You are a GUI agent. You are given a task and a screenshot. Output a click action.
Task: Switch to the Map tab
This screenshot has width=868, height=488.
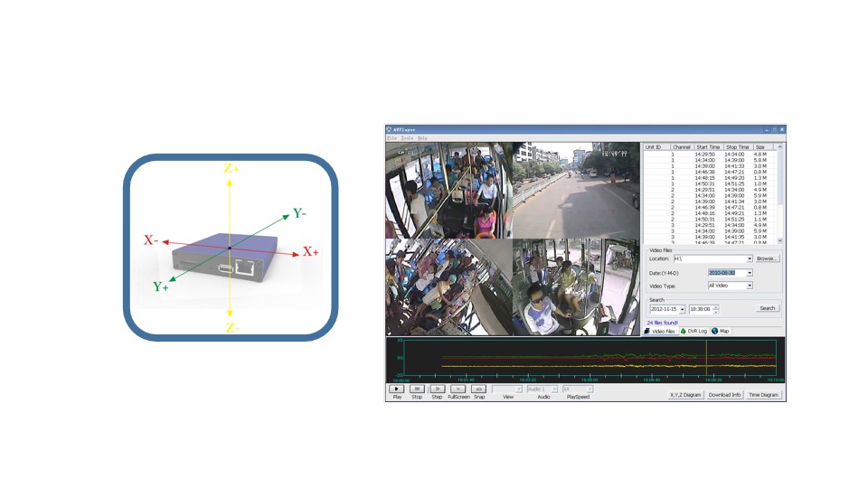[x=722, y=332]
